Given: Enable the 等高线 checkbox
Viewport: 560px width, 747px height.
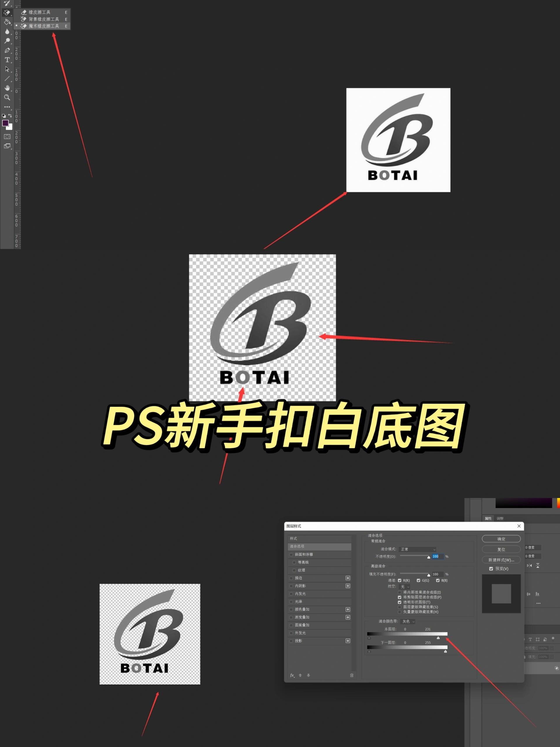Looking at the screenshot, I should [294, 562].
